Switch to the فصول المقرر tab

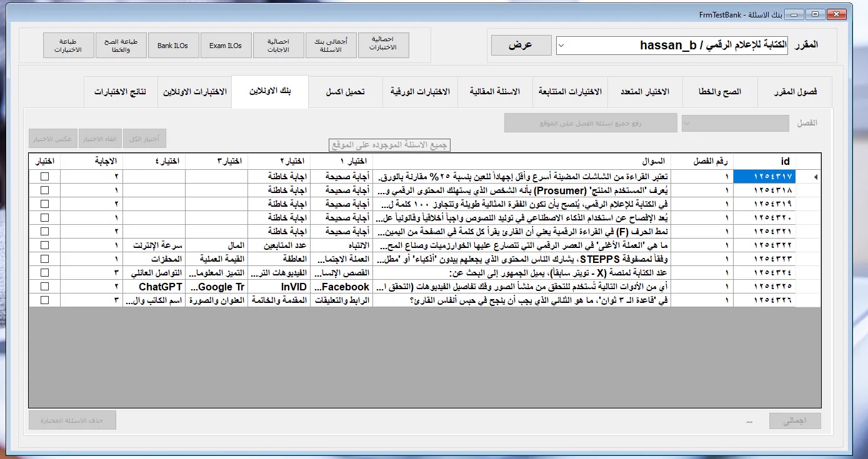[x=796, y=92]
